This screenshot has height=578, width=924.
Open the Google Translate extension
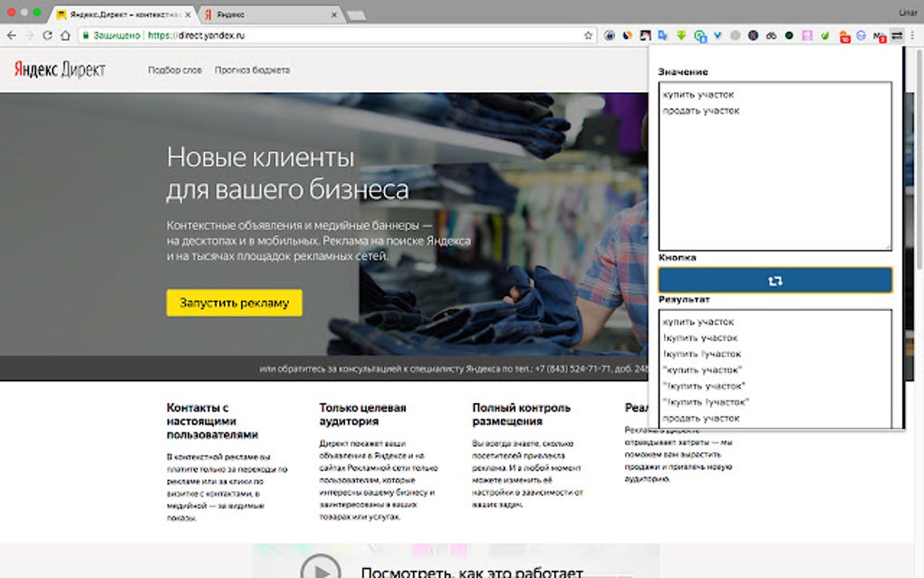coord(662,35)
